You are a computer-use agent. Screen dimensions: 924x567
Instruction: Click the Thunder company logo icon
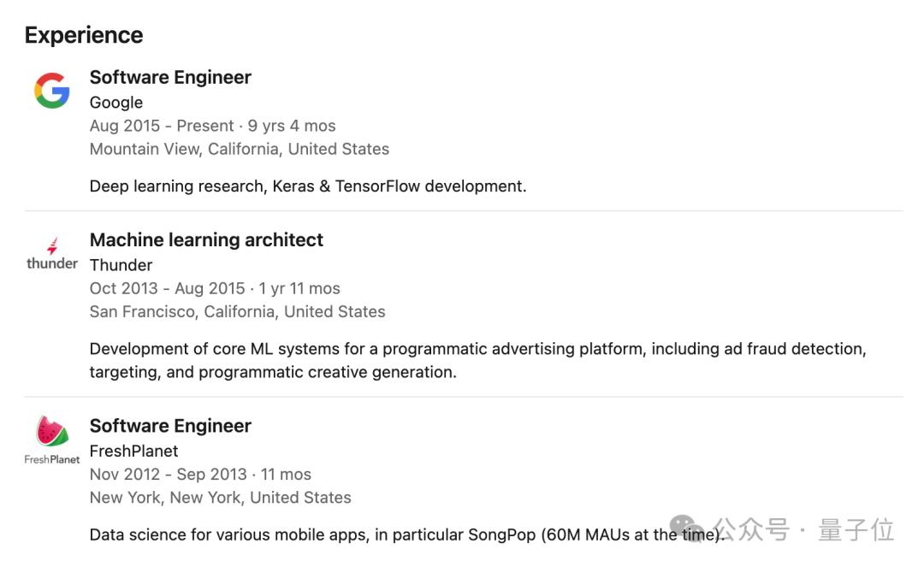52,254
